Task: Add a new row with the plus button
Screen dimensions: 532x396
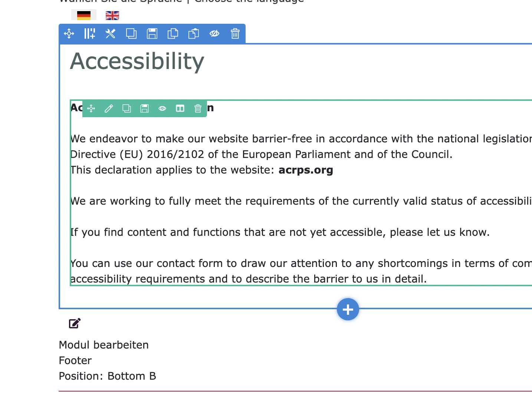Action: [348, 309]
